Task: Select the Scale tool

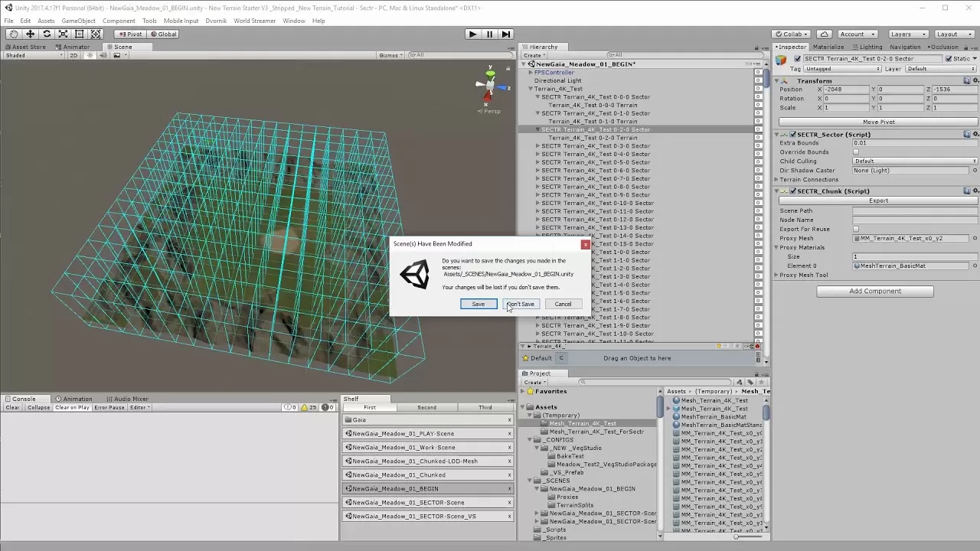Action: point(63,34)
